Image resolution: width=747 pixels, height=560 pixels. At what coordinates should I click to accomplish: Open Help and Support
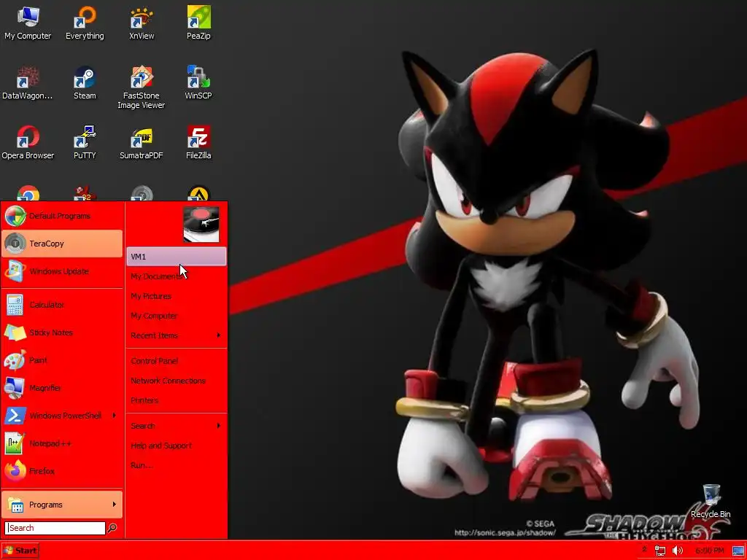[177, 446]
